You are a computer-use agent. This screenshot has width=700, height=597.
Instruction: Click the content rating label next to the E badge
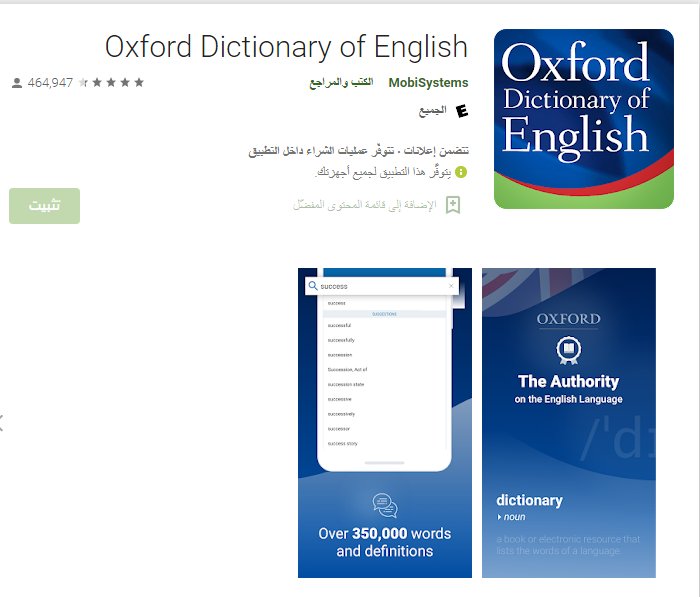433,110
